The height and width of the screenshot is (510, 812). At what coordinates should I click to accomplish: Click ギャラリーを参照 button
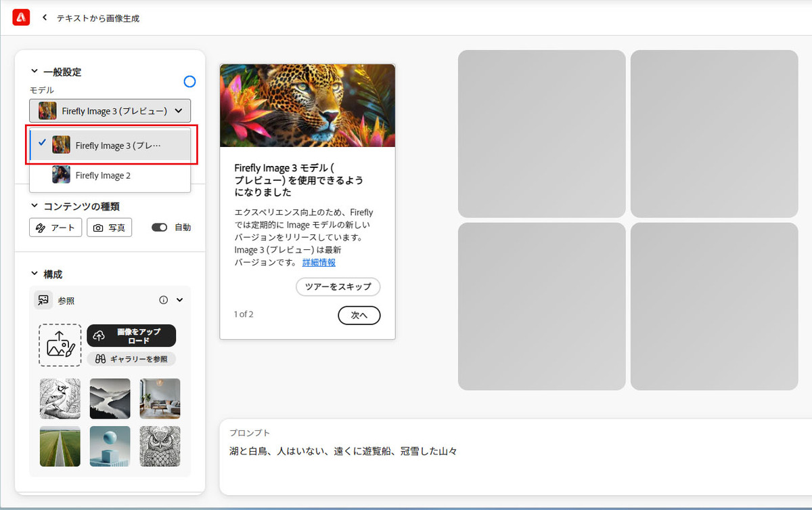(x=131, y=359)
